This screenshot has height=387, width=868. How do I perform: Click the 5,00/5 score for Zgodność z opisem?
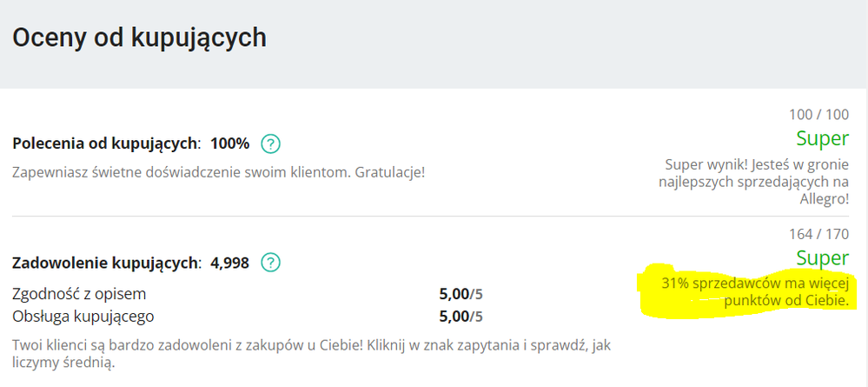[461, 294]
